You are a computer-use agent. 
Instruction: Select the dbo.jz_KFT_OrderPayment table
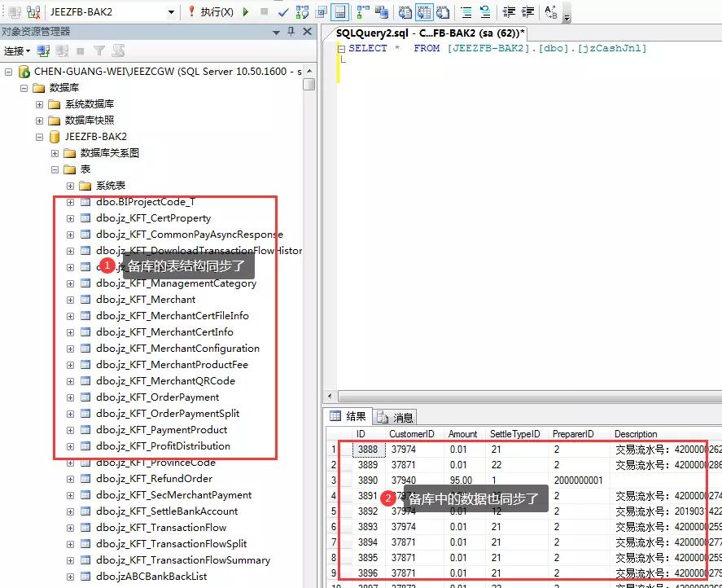click(157, 397)
